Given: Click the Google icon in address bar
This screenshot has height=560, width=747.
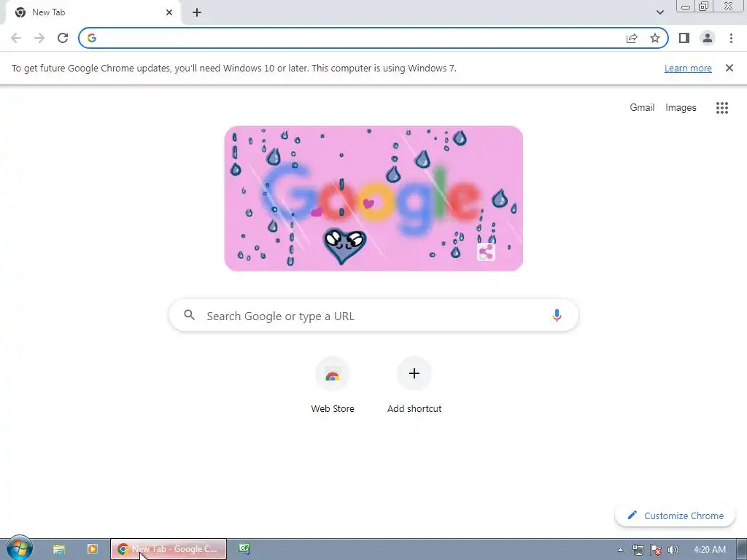Looking at the screenshot, I should [92, 38].
